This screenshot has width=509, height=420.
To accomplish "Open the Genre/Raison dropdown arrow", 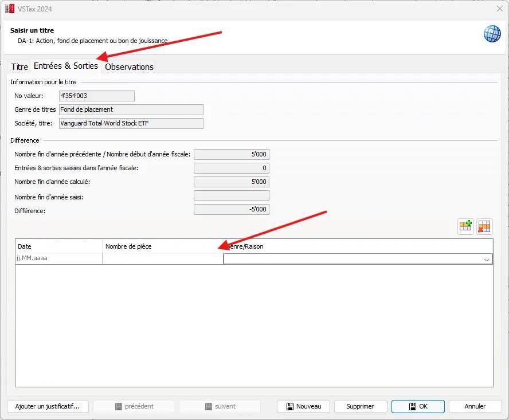I will pyautogui.click(x=487, y=259).
